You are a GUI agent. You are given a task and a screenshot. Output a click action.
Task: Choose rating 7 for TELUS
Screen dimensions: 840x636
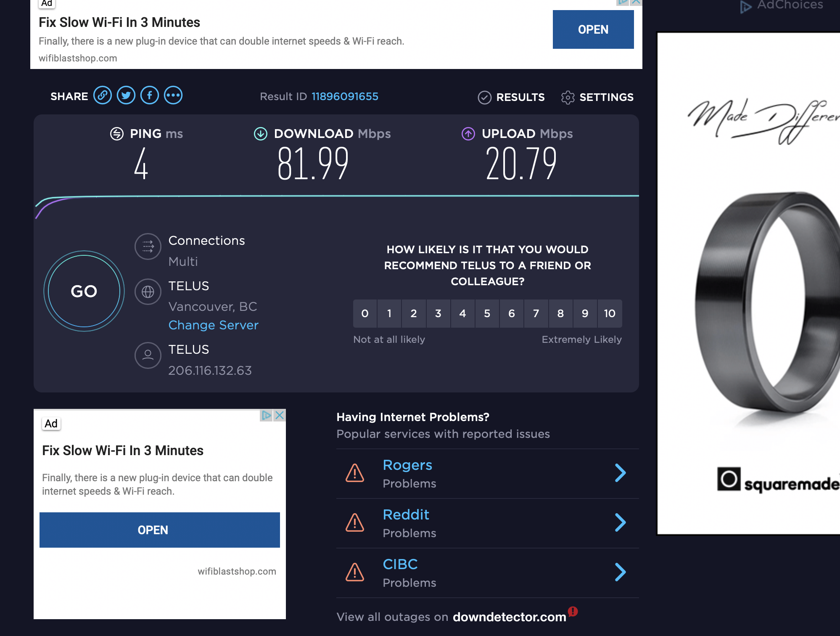pyautogui.click(x=536, y=313)
